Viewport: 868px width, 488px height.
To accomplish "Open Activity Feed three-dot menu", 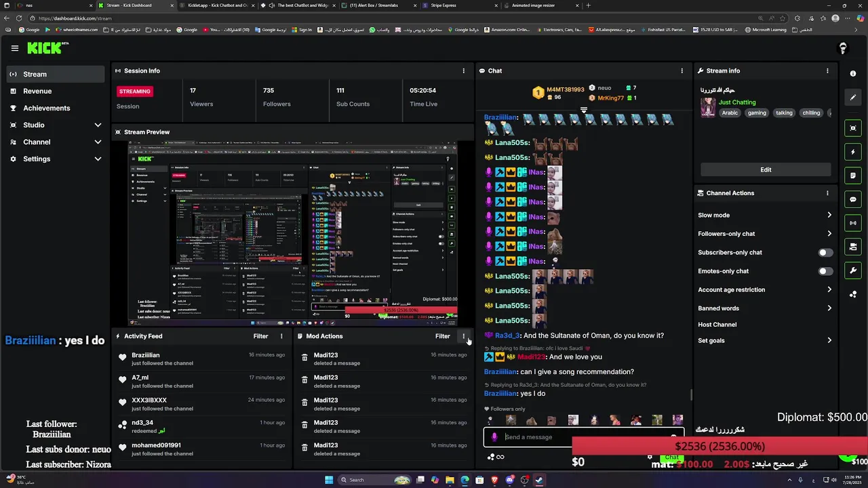I will 281,336.
